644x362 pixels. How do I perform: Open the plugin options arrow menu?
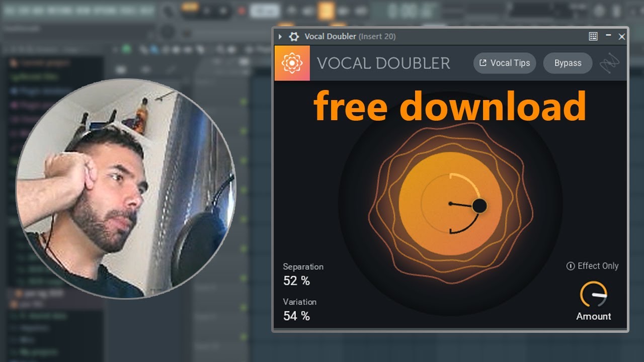280,37
